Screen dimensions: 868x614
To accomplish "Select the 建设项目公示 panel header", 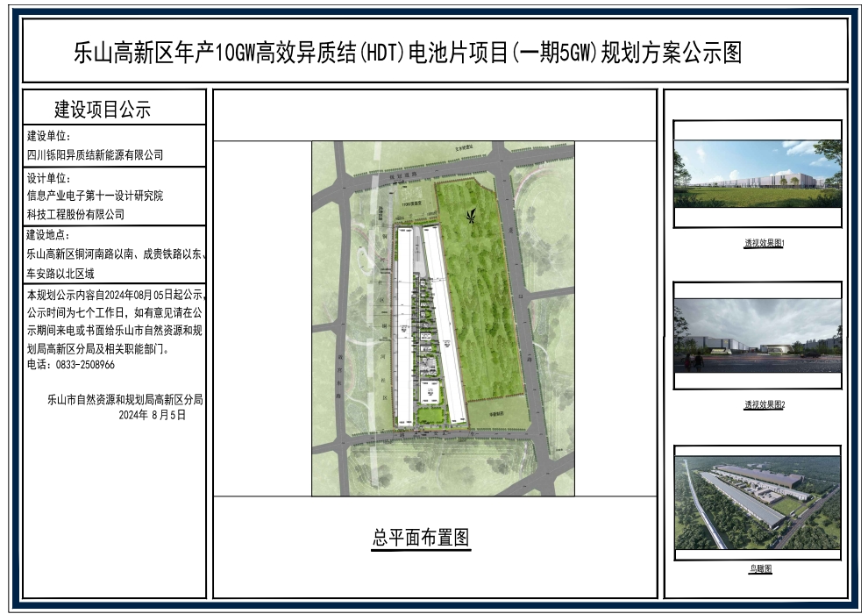I will pyautogui.click(x=103, y=110).
